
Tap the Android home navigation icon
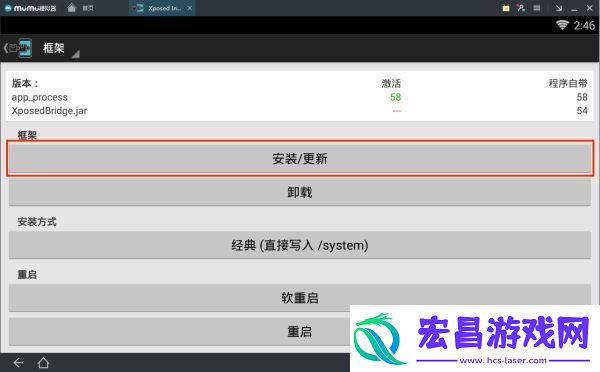pos(43,362)
